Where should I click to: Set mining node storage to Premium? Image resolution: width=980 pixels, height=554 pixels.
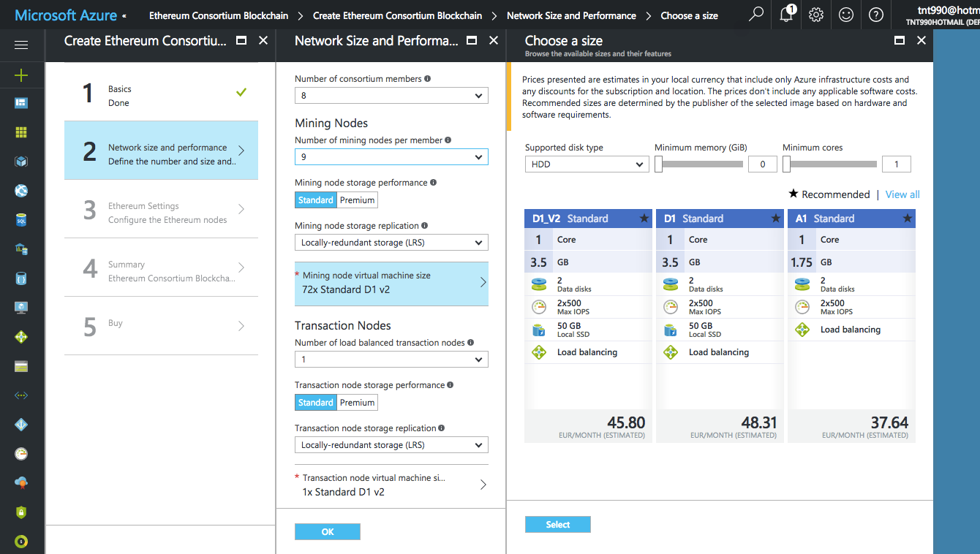point(357,200)
